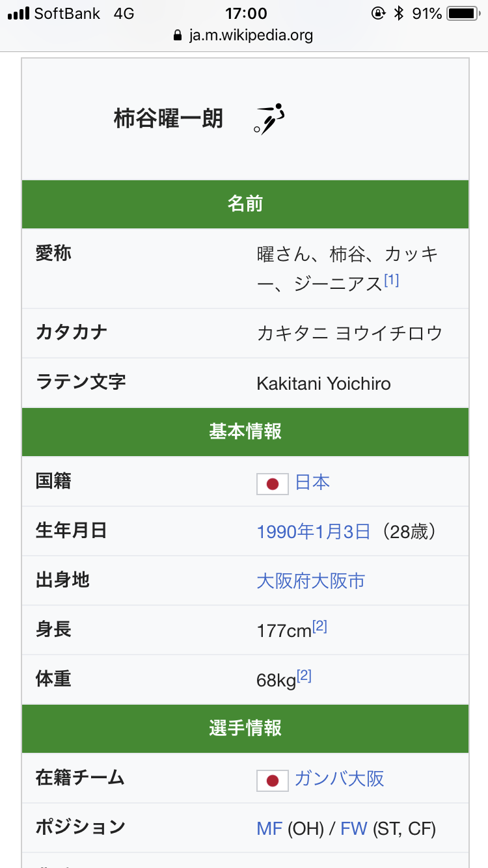
Task: Tap the soccer player icon beside 柿谷曜一朗
Action: point(269,118)
